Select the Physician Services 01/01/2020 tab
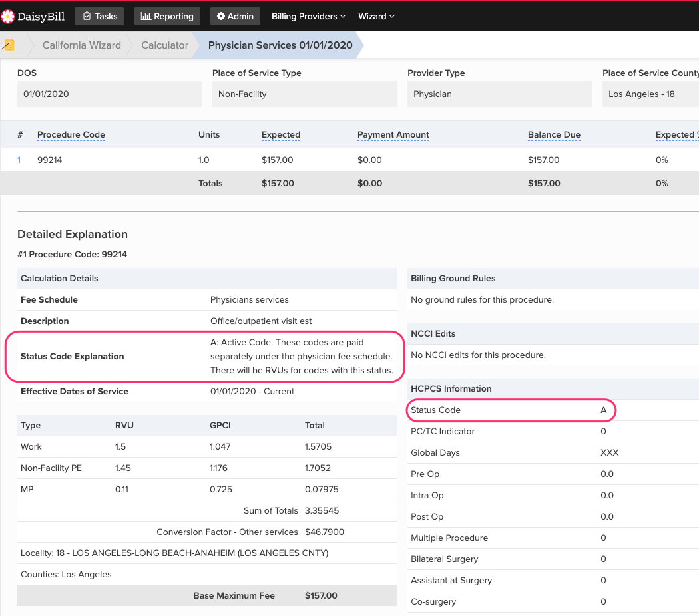 point(280,45)
